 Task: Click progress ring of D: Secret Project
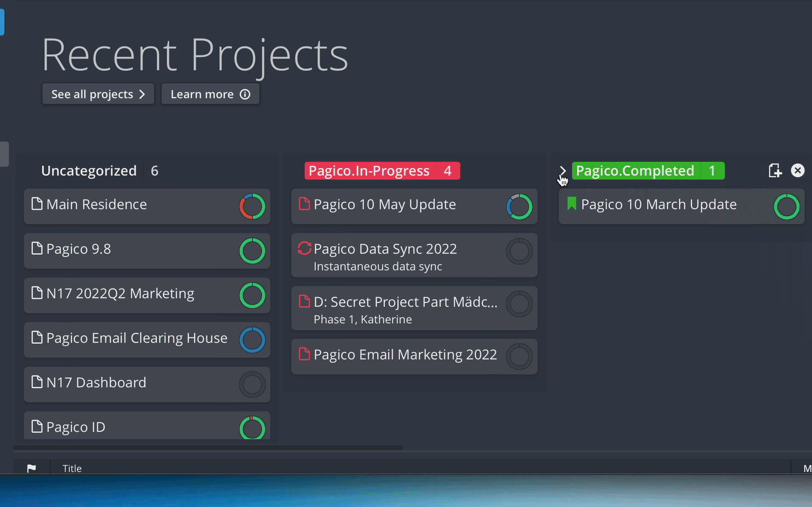(x=520, y=304)
